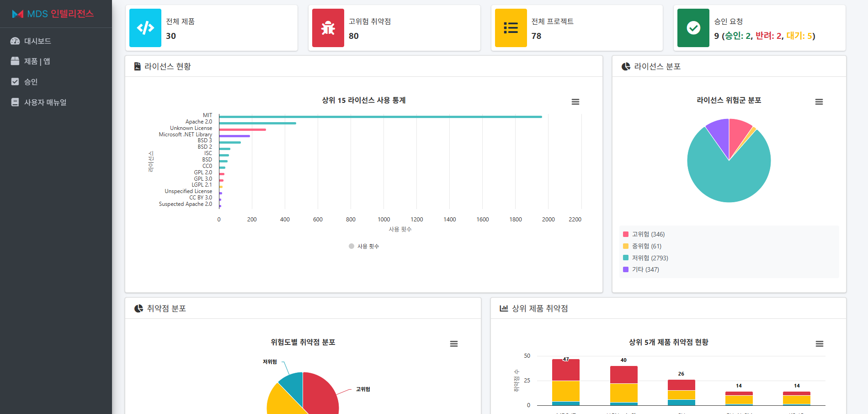Toggle the 사용 횟수 legend below the license chart

tap(364, 246)
